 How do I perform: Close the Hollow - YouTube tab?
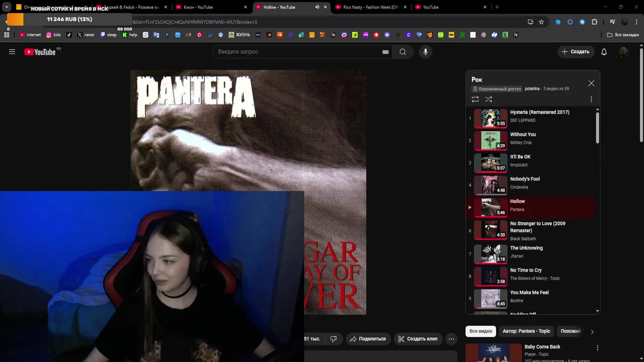point(326,7)
